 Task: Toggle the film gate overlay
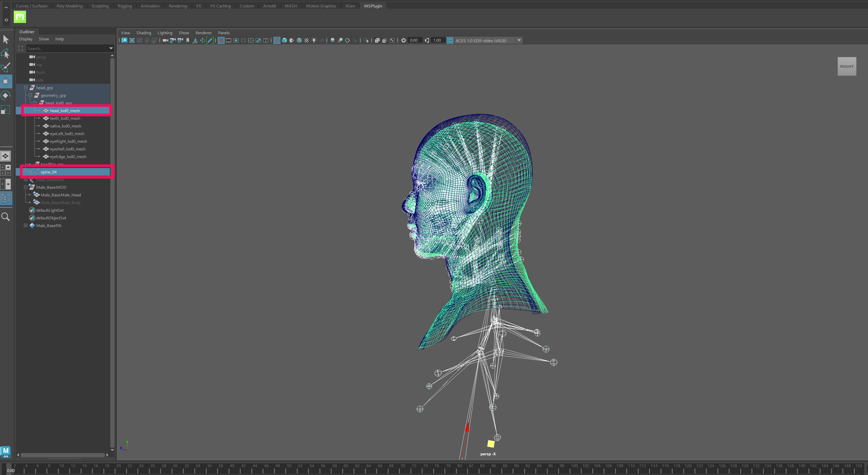(229, 40)
